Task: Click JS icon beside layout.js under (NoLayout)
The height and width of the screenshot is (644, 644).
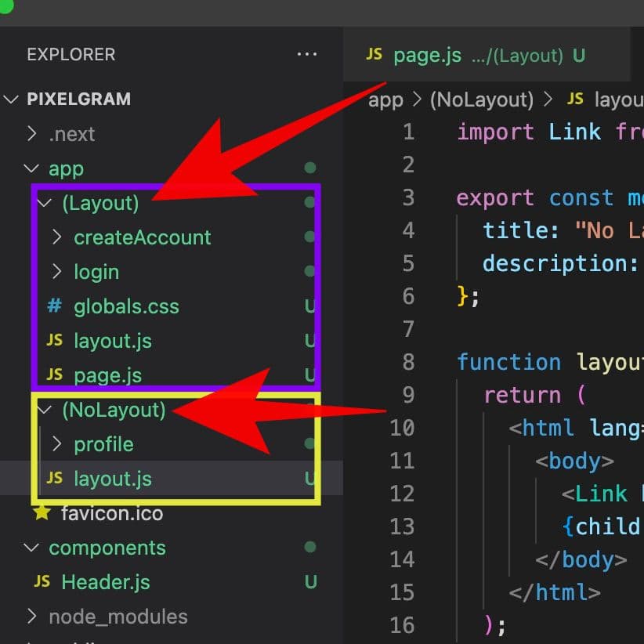Action: [54, 478]
